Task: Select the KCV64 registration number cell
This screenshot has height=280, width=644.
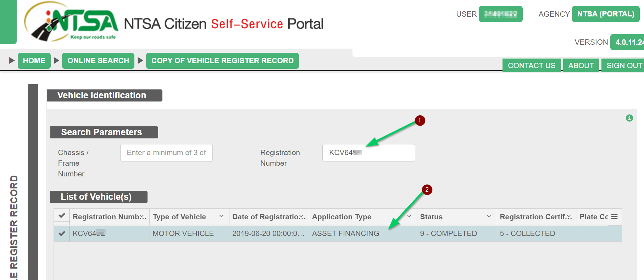Action: pos(110,234)
